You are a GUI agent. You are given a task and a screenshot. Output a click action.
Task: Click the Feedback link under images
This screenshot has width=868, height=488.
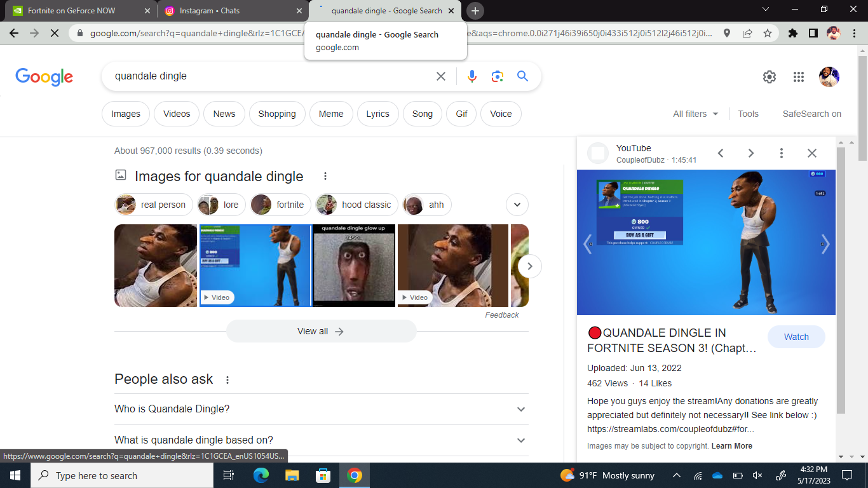coord(502,315)
